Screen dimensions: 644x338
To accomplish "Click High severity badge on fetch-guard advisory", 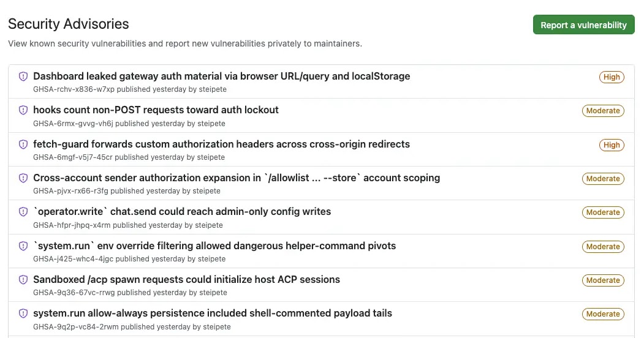I will click(612, 145).
